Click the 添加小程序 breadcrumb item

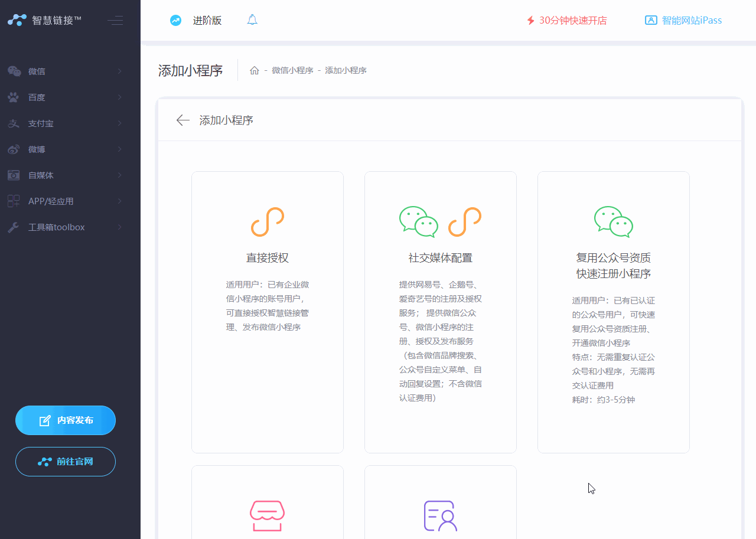click(346, 70)
